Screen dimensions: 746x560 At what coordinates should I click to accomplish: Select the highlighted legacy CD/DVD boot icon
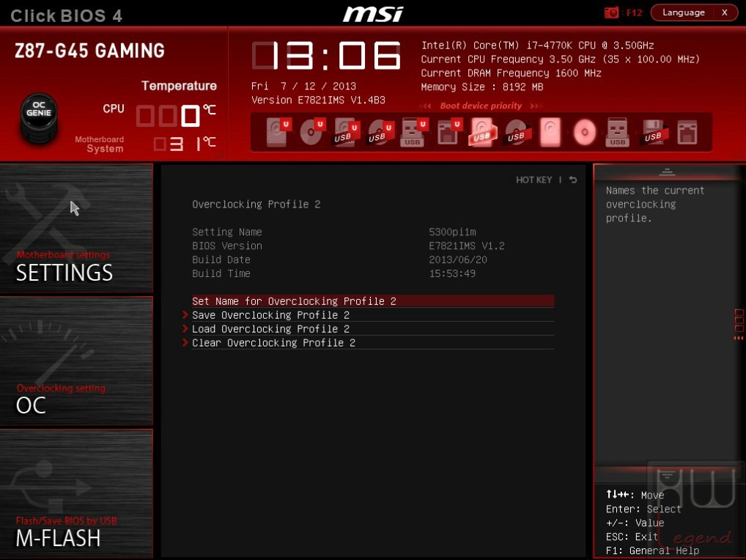584,132
